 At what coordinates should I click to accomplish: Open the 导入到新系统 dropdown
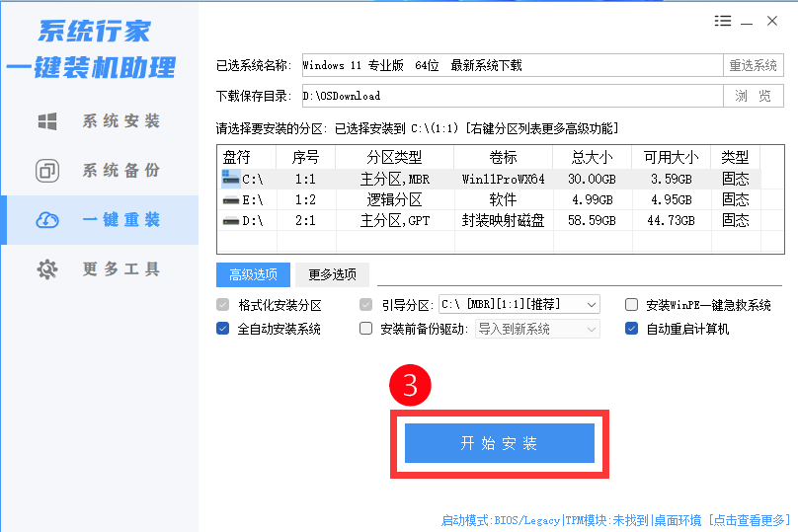[x=537, y=329]
